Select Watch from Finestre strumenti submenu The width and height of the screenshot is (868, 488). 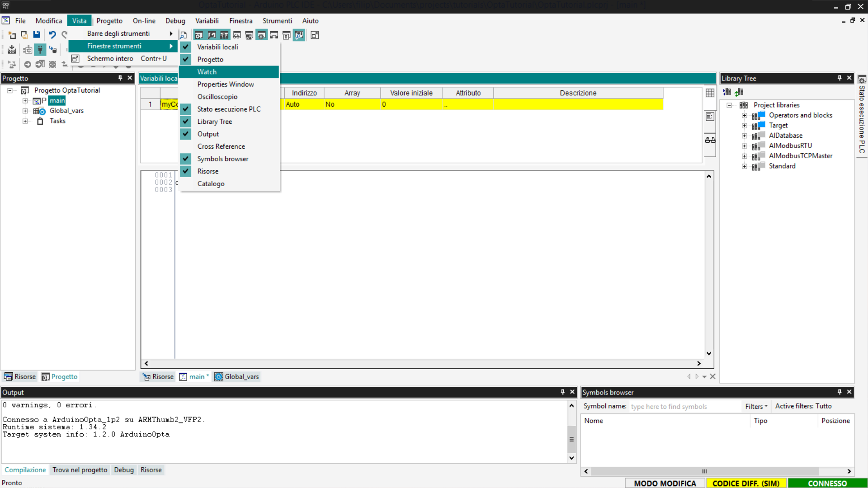coord(207,72)
